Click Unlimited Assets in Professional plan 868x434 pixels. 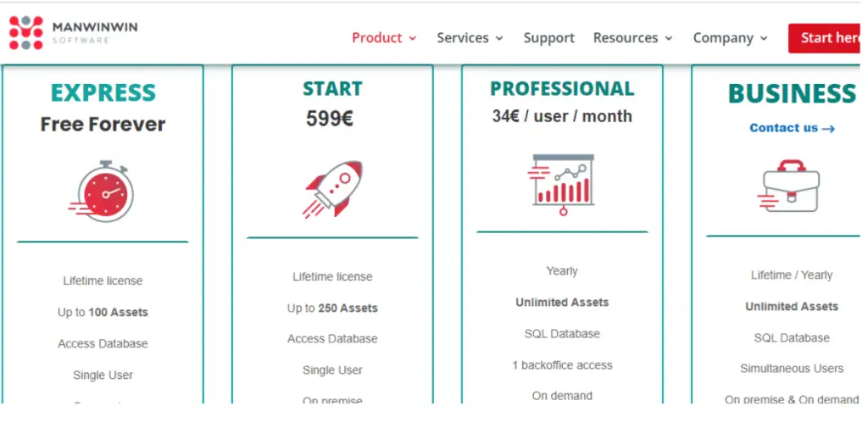coord(562,303)
